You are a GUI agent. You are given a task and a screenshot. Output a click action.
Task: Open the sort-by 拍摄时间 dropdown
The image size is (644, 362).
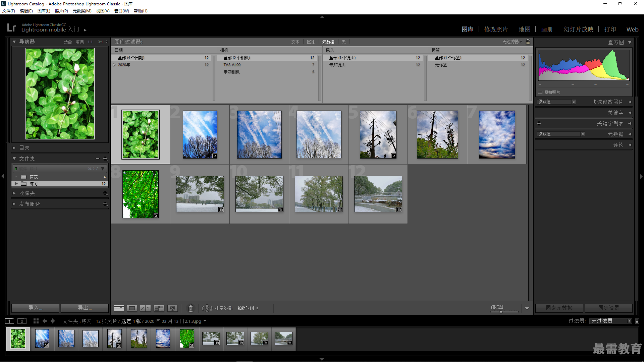click(248, 308)
